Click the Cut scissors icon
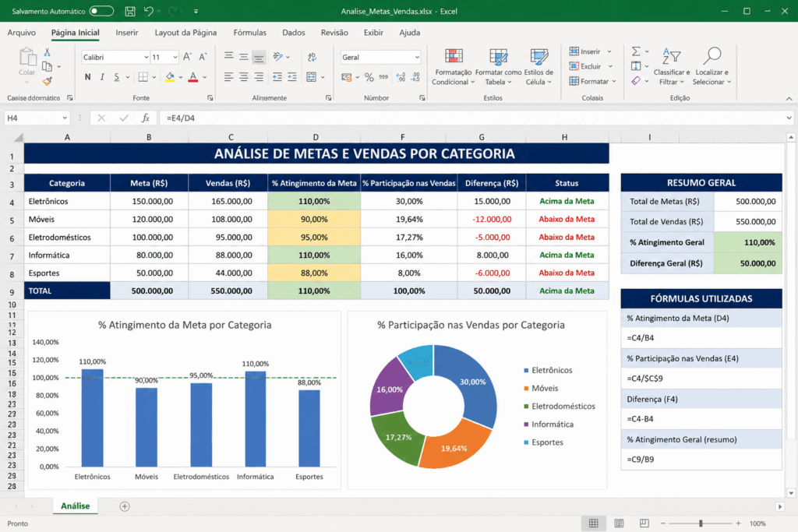The image size is (798, 532). click(x=47, y=52)
